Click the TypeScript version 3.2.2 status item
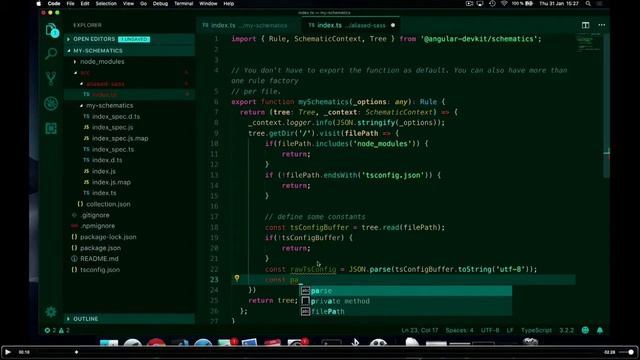The height and width of the screenshot is (360, 640). click(567, 330)
